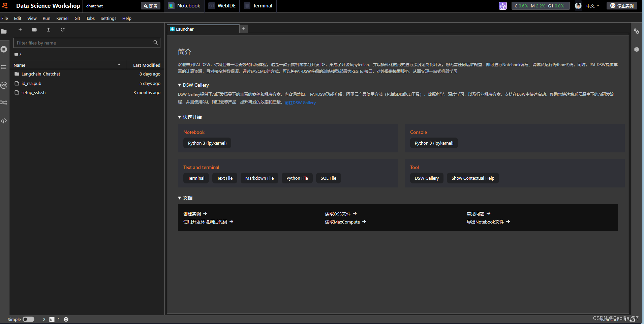Click the 配置 config button
The height and width of the screenshot is (324, 644).
point(151,6)
